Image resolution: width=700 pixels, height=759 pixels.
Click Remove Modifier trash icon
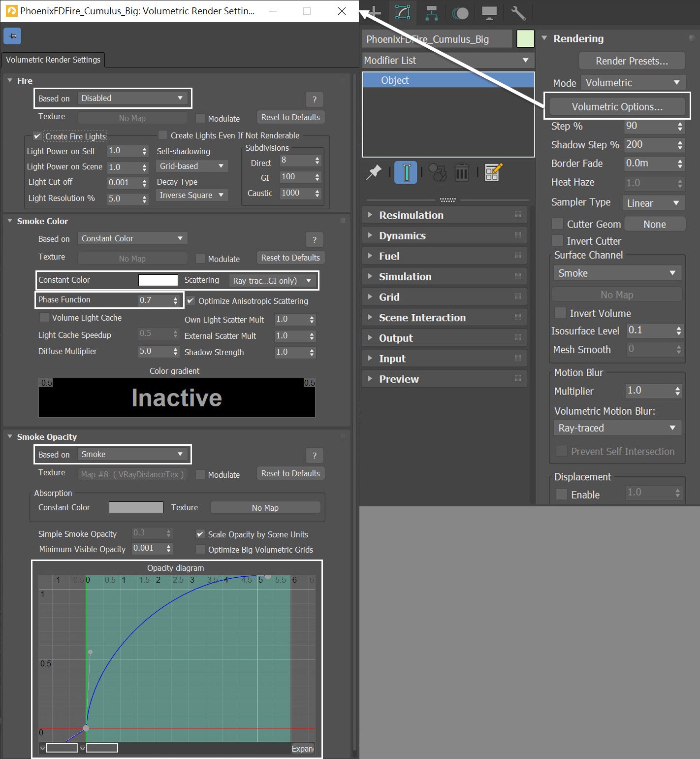coord(461,172)
